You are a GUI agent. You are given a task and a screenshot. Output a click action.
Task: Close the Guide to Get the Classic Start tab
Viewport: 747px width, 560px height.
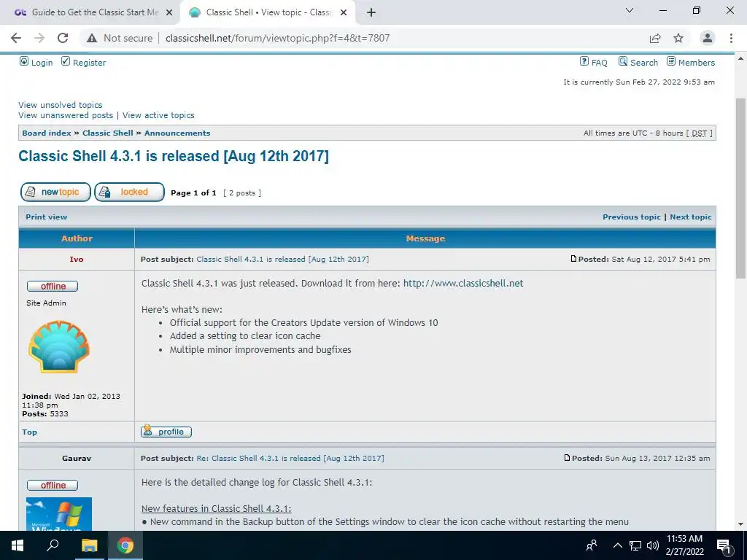coord(169,12)
